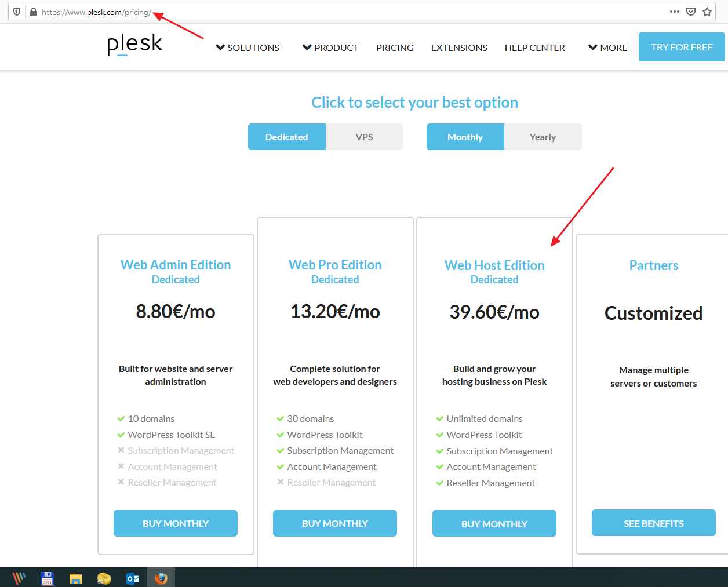Screen dimensions: 728x587
Task: Select the Dedicated server option
Action: (287, 137)
